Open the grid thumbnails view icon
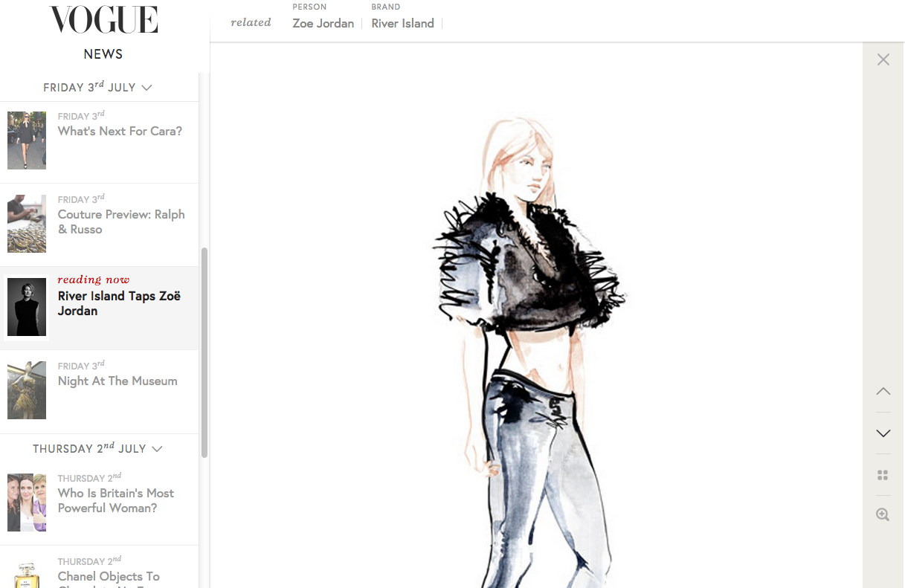905x588 pixels. [883, 475]
